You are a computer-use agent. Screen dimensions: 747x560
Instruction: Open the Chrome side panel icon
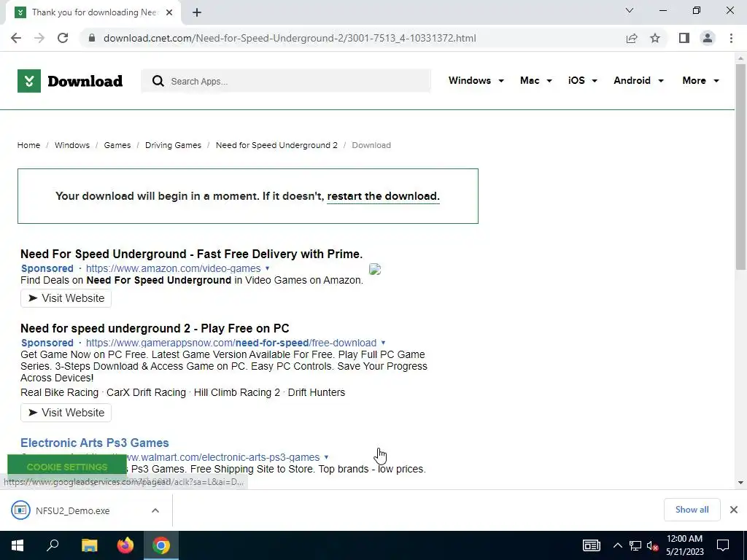684,38
